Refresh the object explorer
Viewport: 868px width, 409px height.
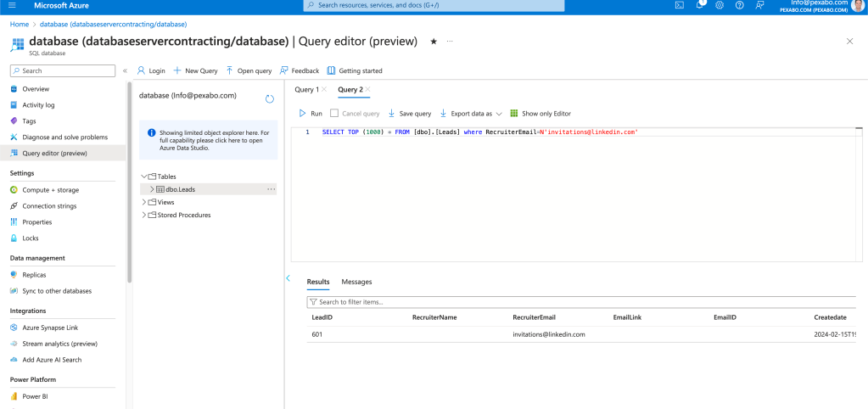click(x=270, y=99)
